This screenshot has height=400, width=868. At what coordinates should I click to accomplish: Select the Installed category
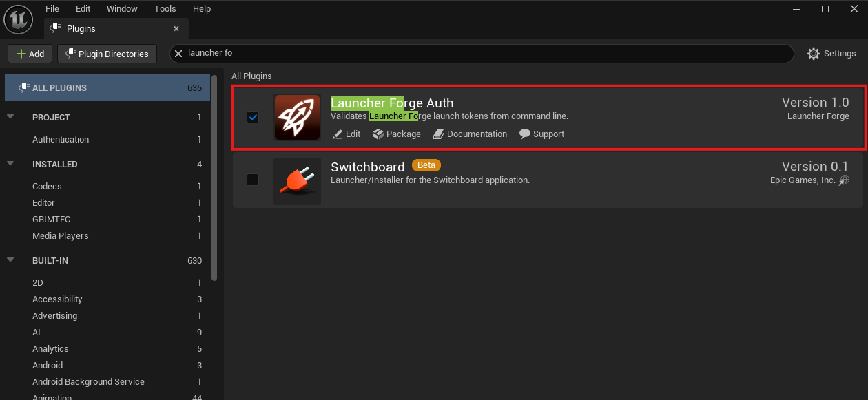[x=107, y=165]
